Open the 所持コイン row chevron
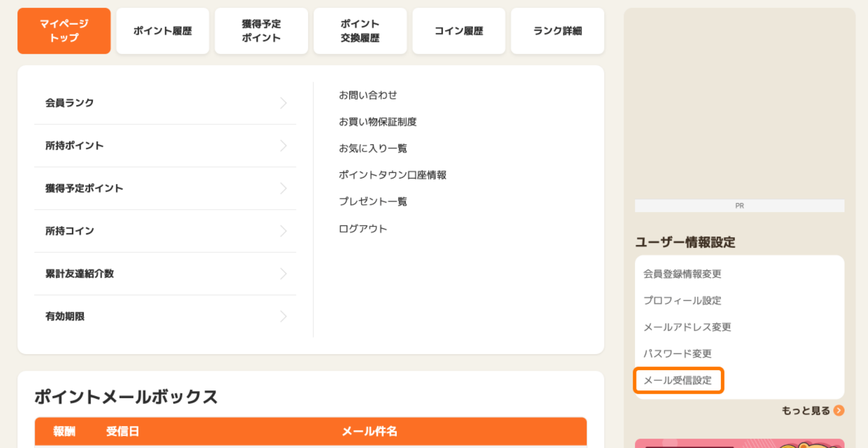 283,231
